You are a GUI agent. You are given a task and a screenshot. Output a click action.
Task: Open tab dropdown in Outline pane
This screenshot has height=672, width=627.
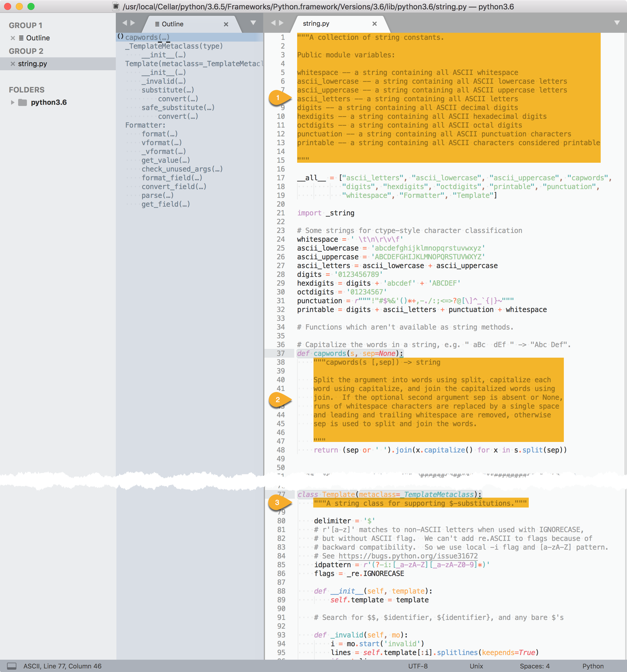coord(253,23)
